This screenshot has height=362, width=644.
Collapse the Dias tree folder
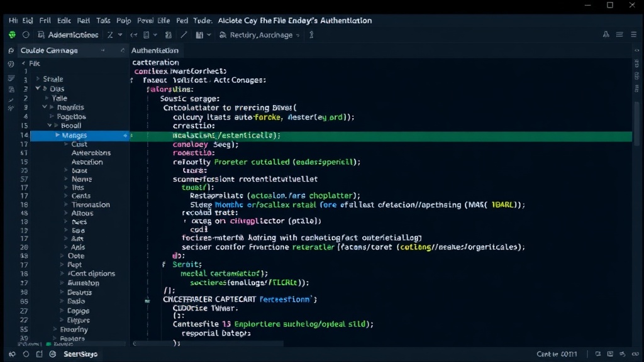coord(38,88)
